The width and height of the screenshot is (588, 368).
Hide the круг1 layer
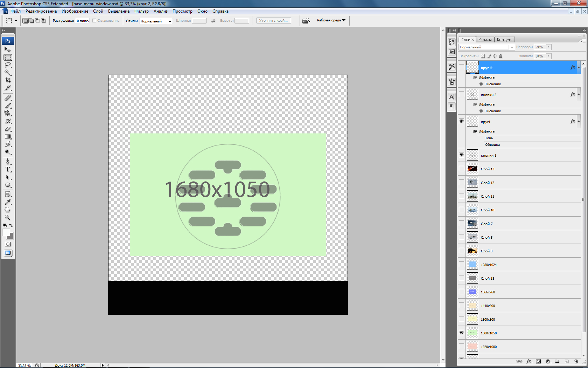point(461,121)
